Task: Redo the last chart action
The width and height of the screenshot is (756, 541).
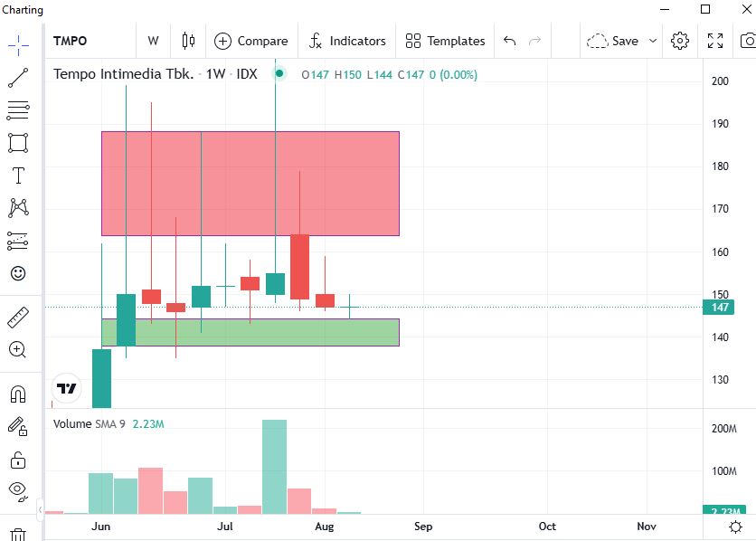Action: coord(535,41)
